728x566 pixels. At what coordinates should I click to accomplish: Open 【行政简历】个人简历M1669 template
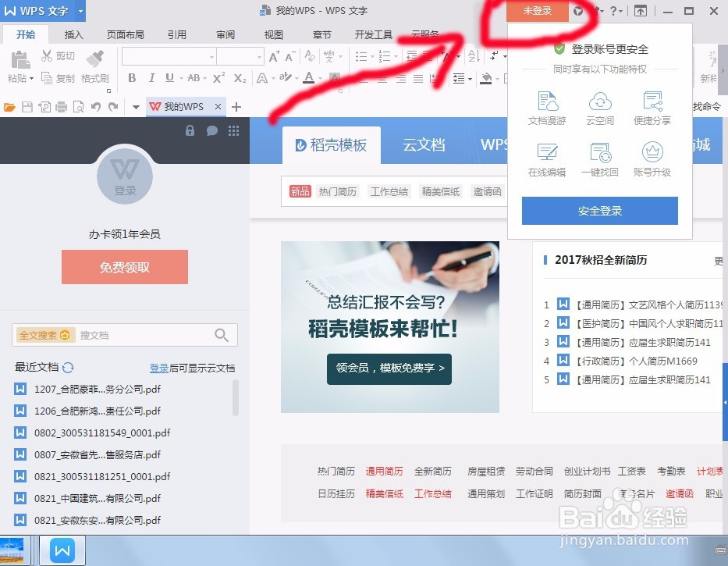636,361
